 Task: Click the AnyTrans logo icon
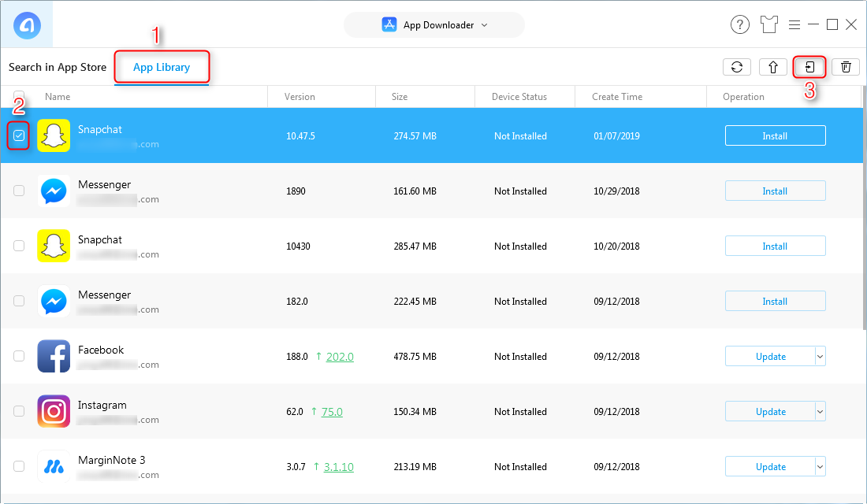click(28, 24)
